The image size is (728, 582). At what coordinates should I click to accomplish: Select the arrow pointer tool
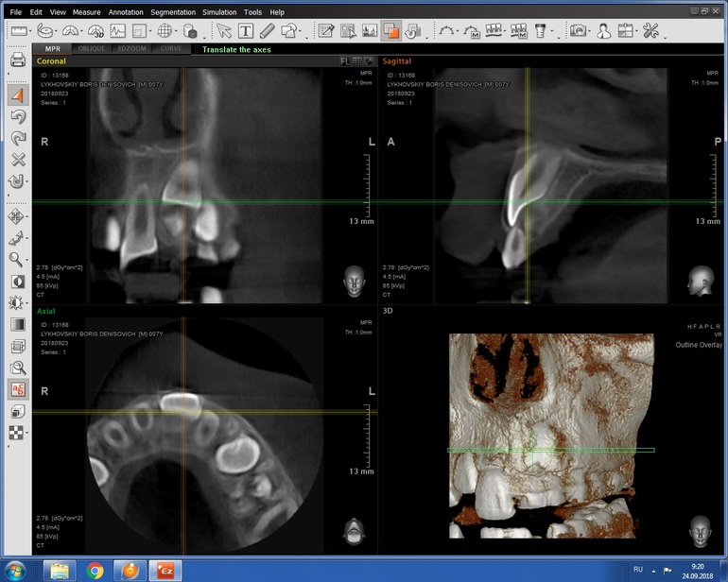(x=224, y=31)
